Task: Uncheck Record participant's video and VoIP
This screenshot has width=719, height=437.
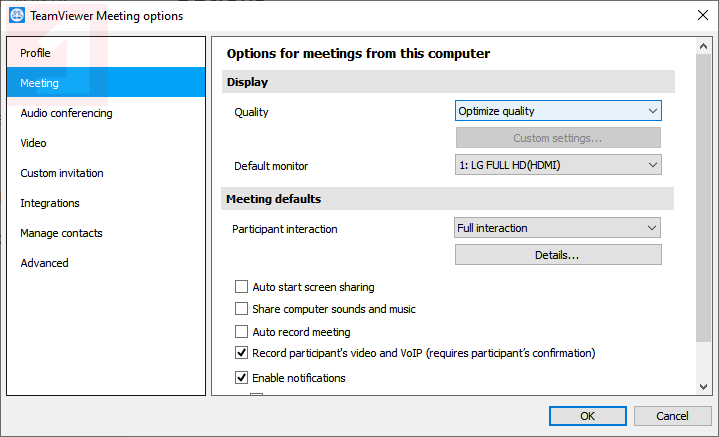Action: [241, 353]
